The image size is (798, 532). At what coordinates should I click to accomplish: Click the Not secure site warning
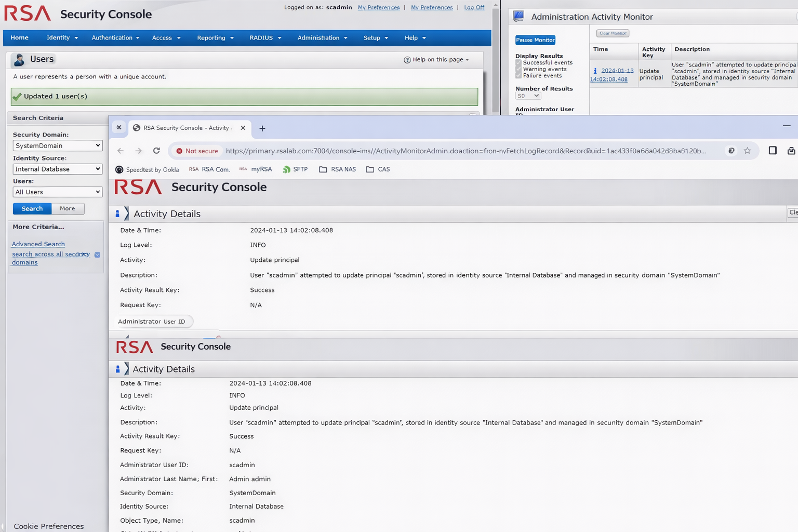point(197,151)
